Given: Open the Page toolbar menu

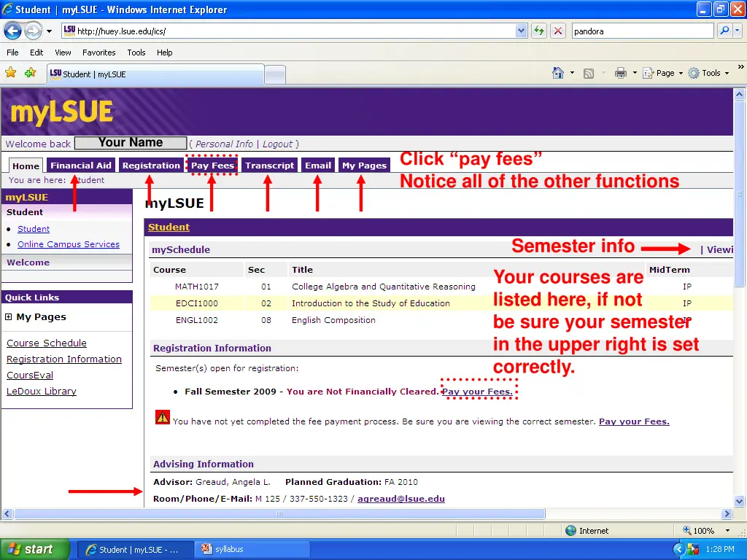Looking at the screenshot, I should [662, 74].
